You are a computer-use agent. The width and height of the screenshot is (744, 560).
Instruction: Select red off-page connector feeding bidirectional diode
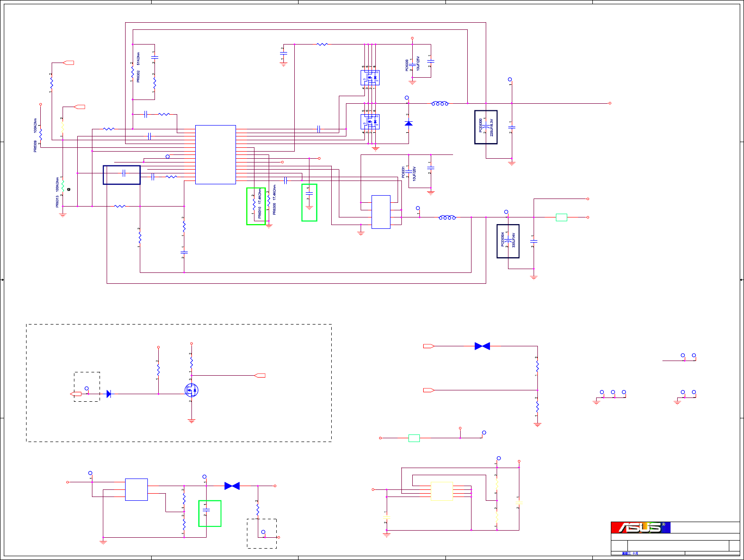[x=429, y=346]
